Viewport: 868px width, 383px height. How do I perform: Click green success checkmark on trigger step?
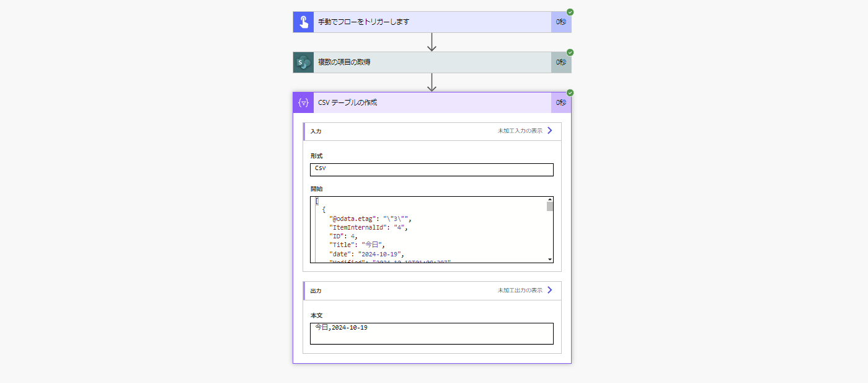[570, 12]
